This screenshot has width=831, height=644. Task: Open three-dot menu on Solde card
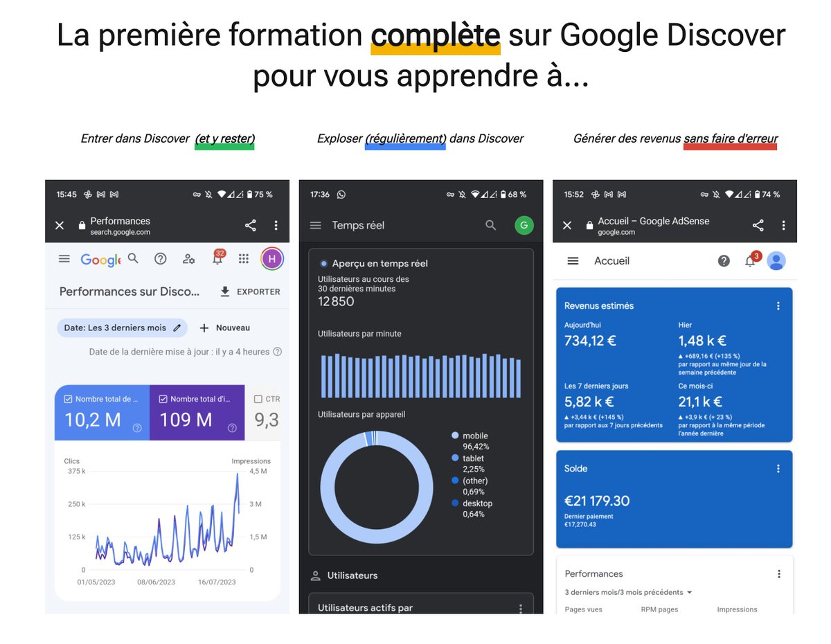click(778, 469)
